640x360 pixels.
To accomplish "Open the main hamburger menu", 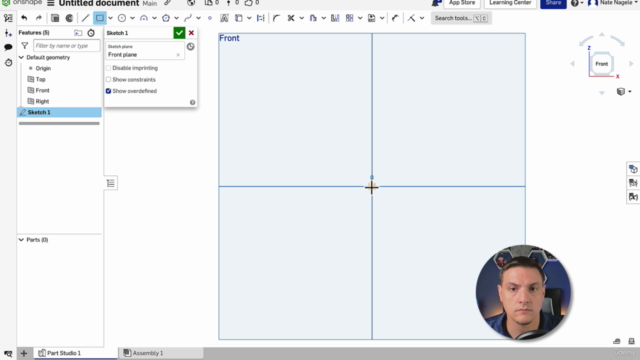I will (51, 3).
